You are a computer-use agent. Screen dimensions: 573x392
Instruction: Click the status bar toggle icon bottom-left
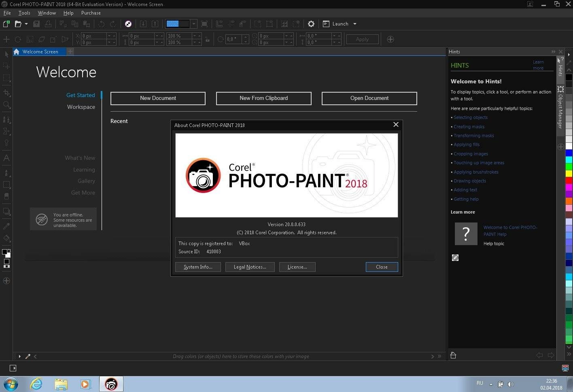pos(13,368)
